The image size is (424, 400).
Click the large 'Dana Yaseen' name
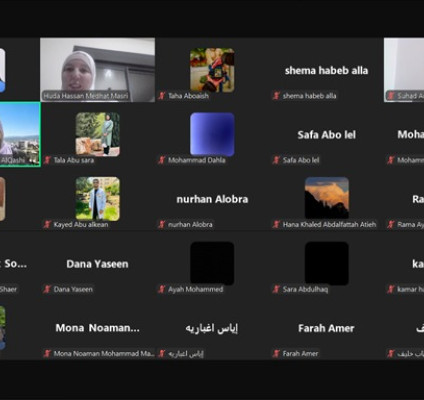coord(97,264)
